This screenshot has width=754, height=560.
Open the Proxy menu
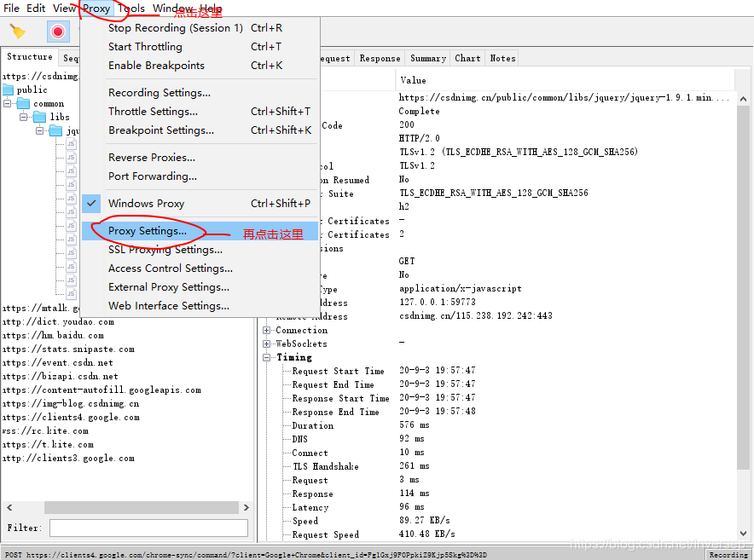96,9
